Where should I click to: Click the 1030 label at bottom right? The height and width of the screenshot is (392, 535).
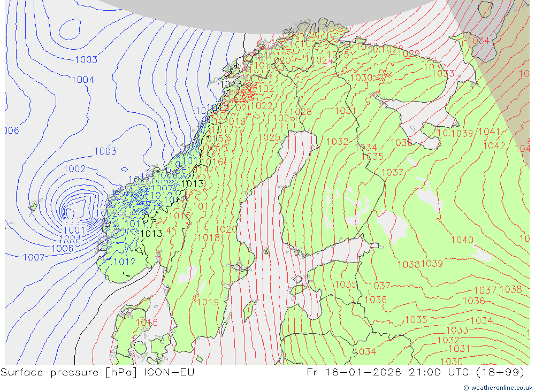point(452,362)
